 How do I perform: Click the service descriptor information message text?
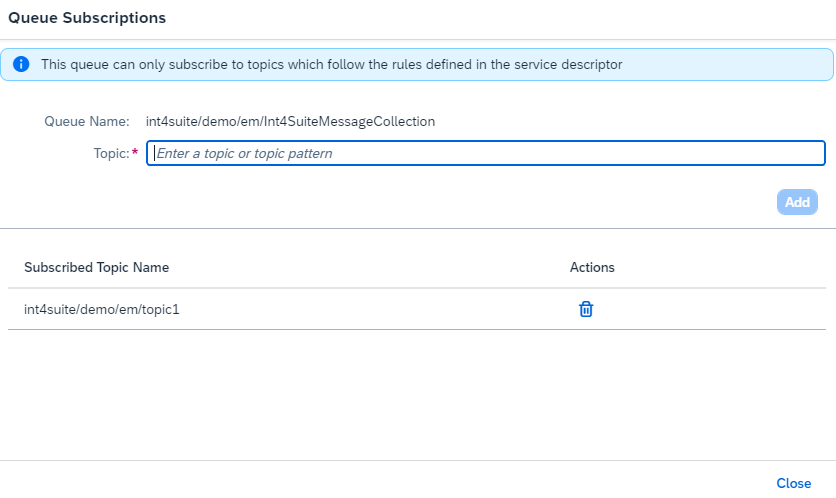[331, 64]
